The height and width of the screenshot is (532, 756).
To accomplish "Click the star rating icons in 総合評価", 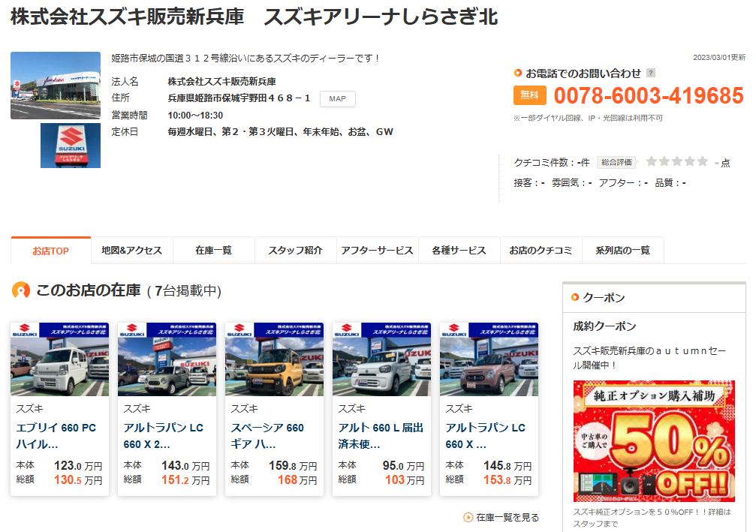I will (677, 161).
